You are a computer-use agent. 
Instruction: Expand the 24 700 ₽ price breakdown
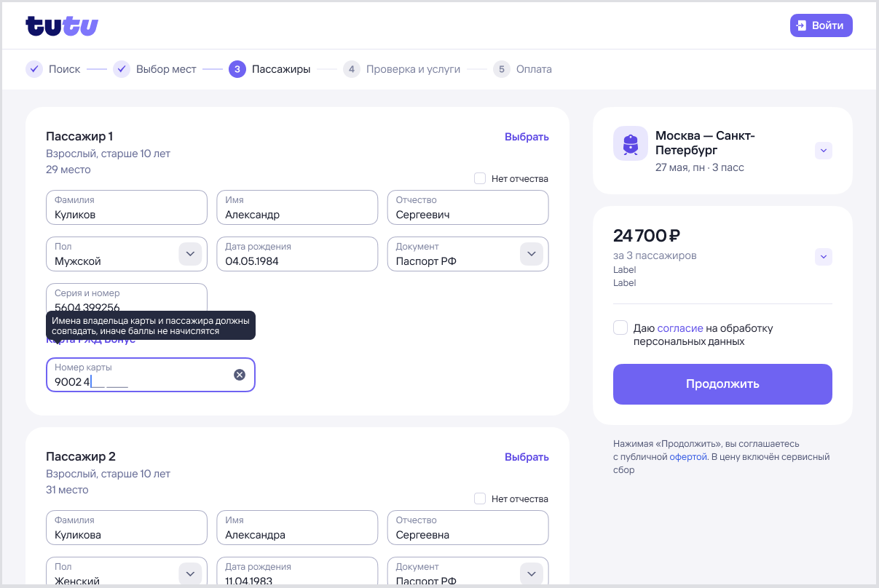pyautogui.click(x=823, y=257)
